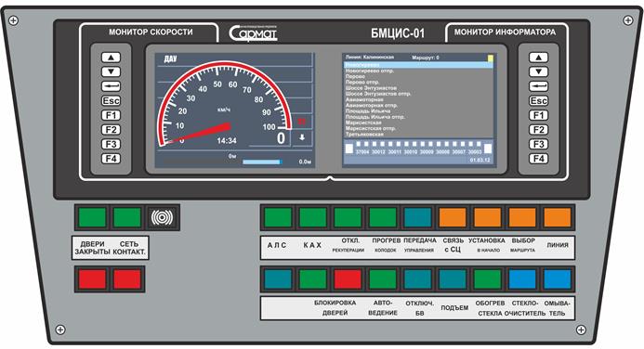
Task: Toggle the green КАХ button
Action: [x=313, y=217]
